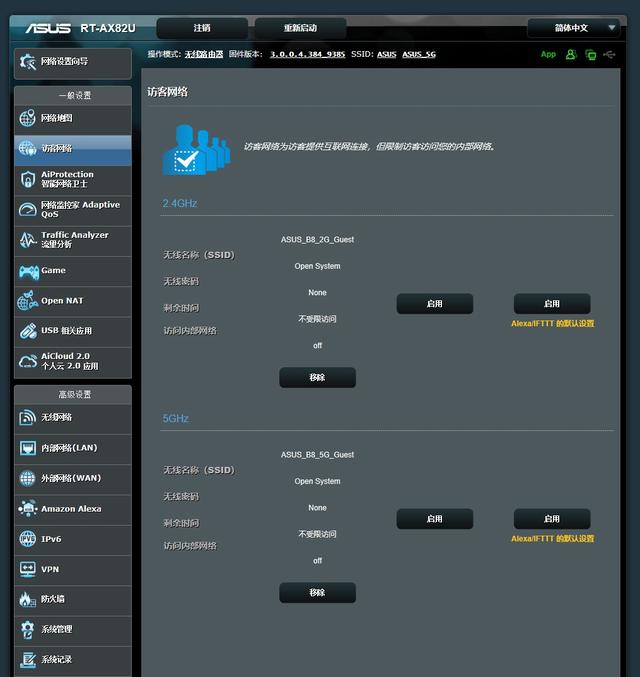Screen dimensions: 640x677
Task: Click the guest network people illustration
Action: click(196, 150)
